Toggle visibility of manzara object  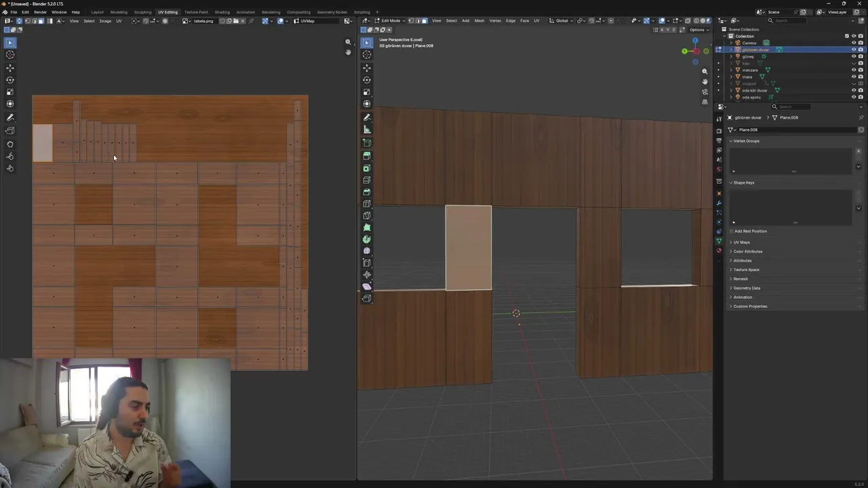(x=854, y=70)
